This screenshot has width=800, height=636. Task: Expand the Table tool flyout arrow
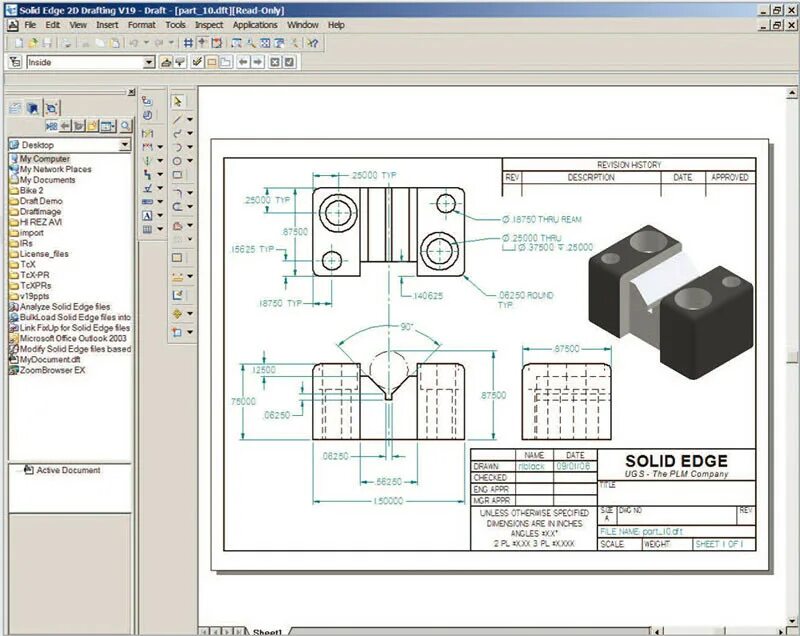160,230
